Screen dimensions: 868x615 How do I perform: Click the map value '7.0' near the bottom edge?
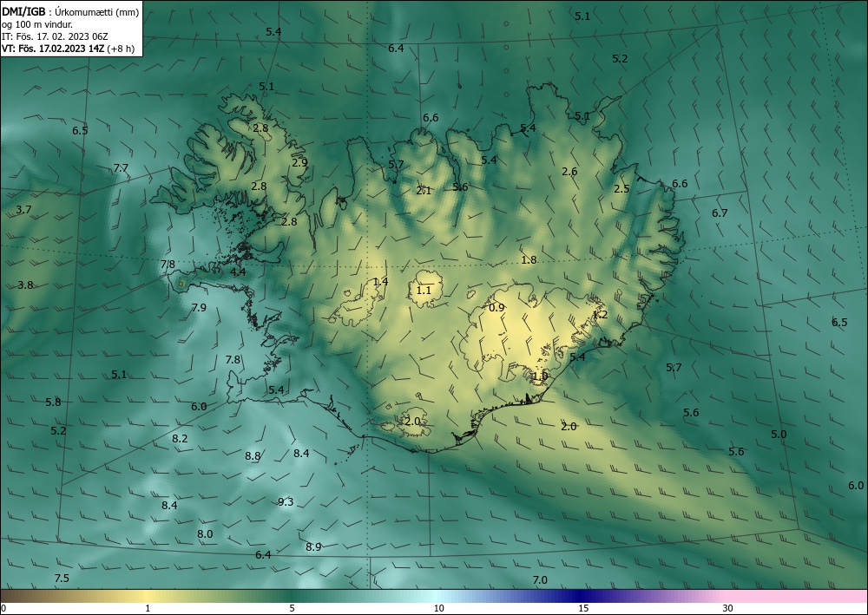[540, 580]
